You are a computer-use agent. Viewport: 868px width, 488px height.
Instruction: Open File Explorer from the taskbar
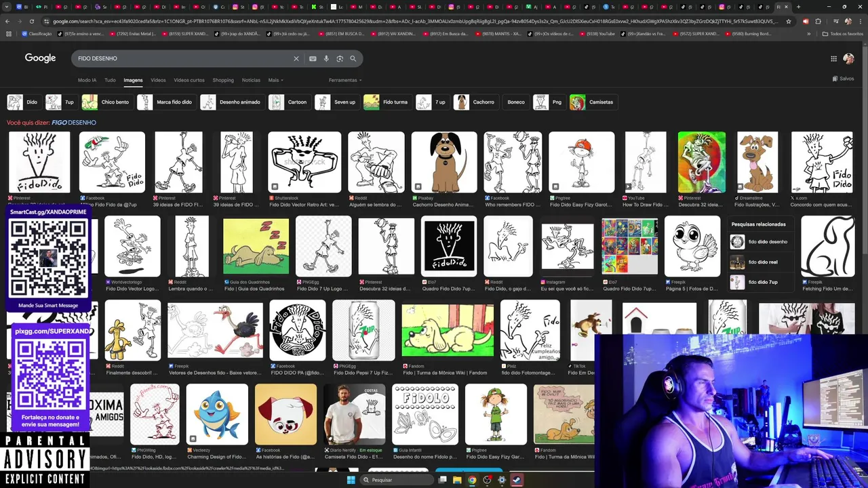click(x=457, y=480)
